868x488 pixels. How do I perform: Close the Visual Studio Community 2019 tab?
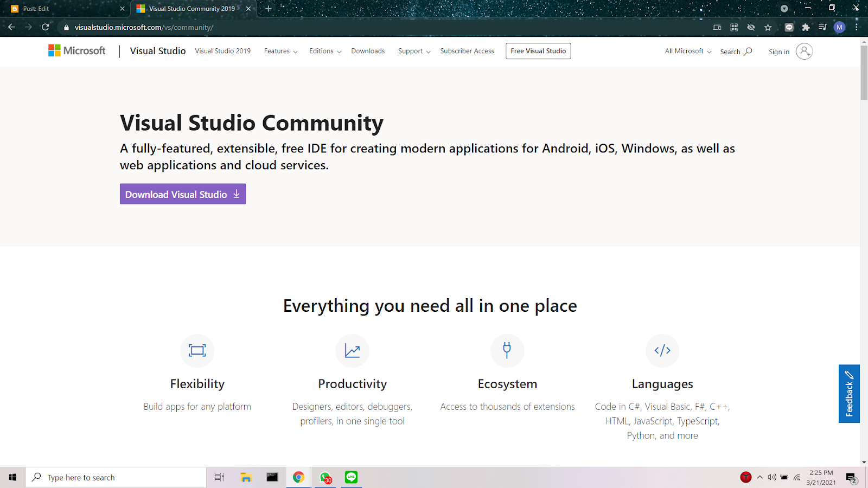click(248, 9)
